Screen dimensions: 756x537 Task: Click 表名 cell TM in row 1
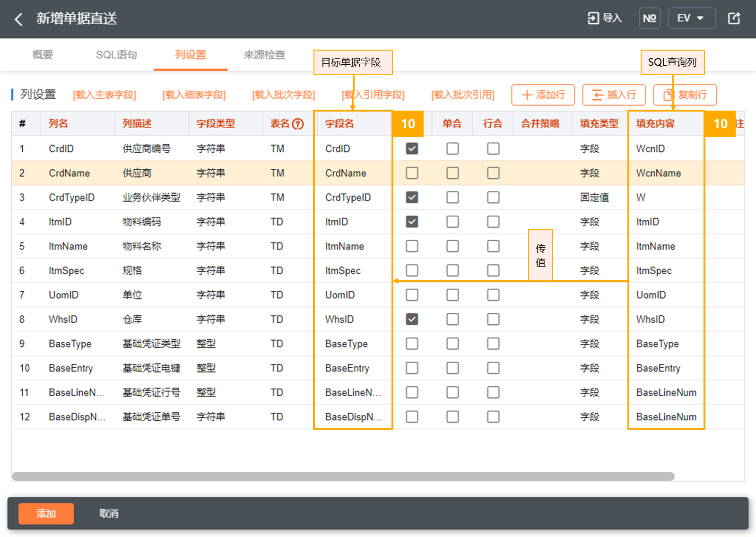[x=277, y=149]
